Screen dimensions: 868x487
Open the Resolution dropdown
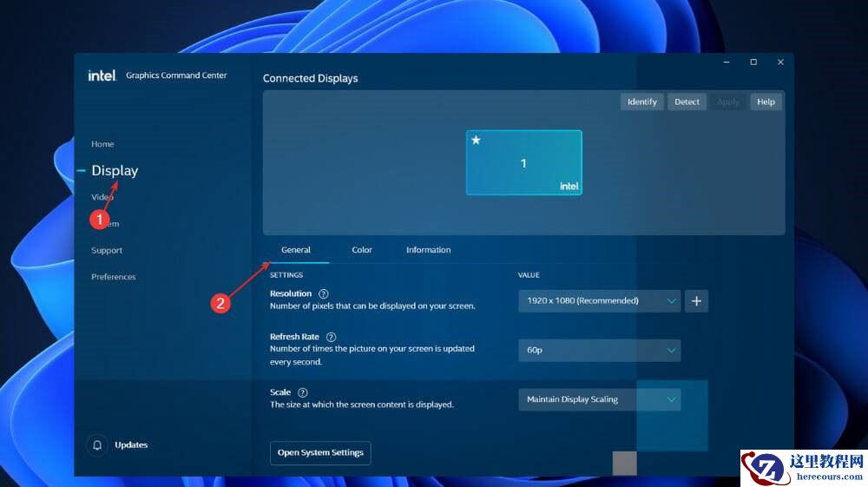[x=600, y=301]
